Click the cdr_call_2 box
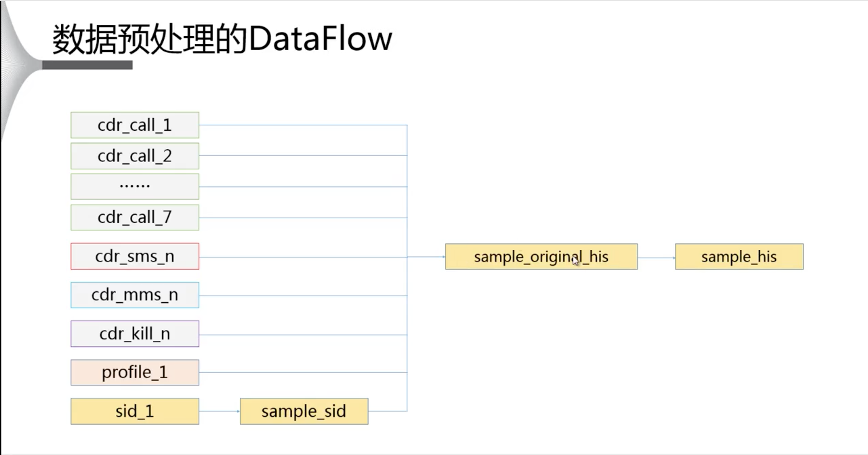Screen dimensions: 868x455 pyautogui.click(x=135, y=156)
